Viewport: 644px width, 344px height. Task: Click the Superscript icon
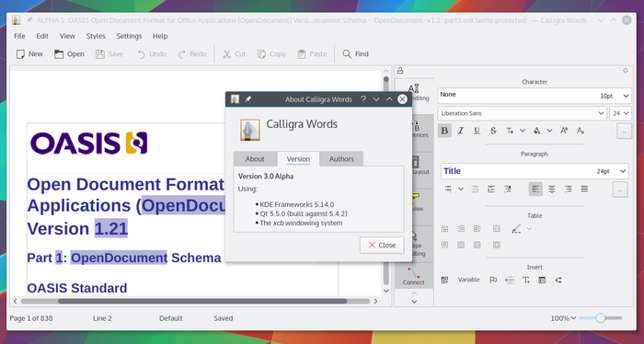point(564,131)
